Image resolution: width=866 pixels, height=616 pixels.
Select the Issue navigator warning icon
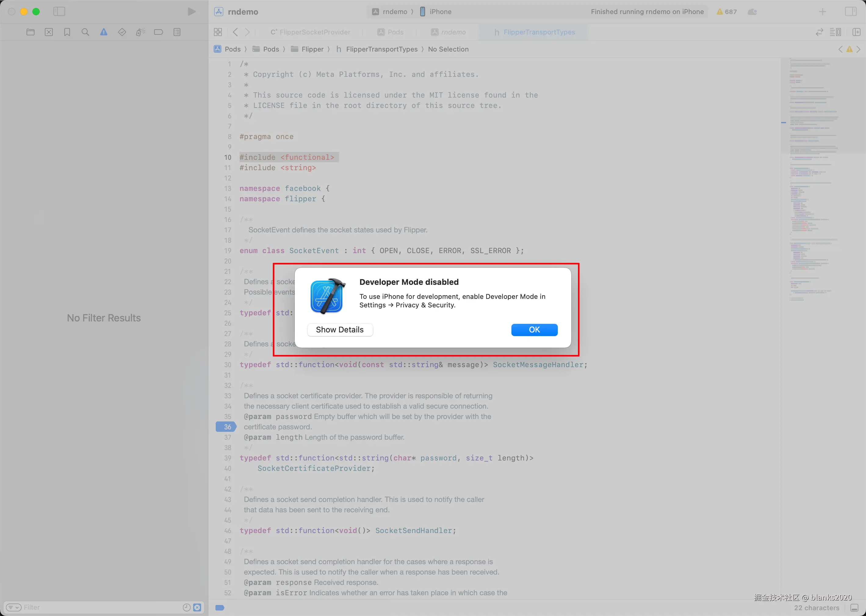click(x=104, y=32)
